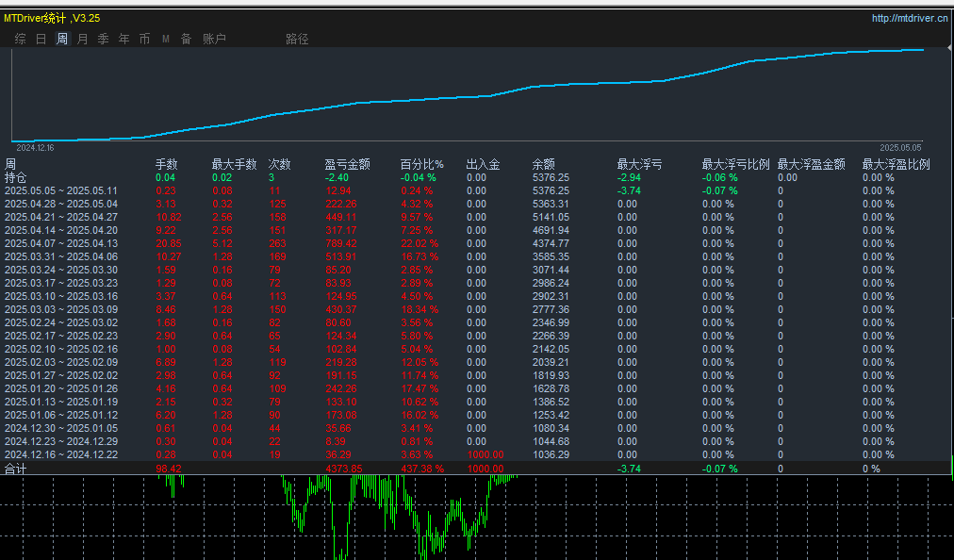Screen dimensions: 954x560
Task: Click the 手数 column header
Action: click(166, 164)
